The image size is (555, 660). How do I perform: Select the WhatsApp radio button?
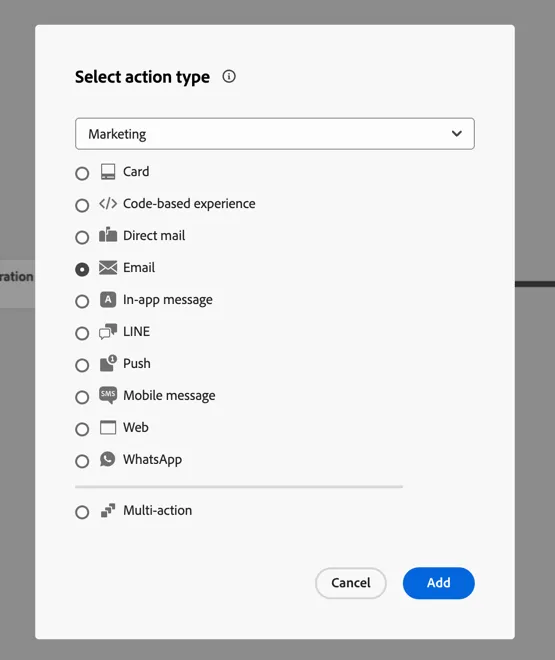tap(82, 461)
